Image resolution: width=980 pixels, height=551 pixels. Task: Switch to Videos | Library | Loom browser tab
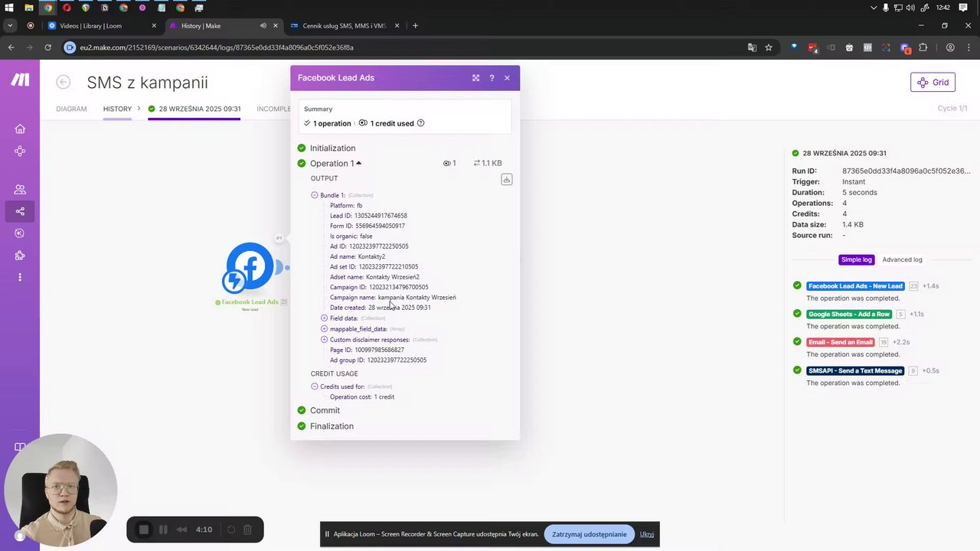[x=102, y=25]
